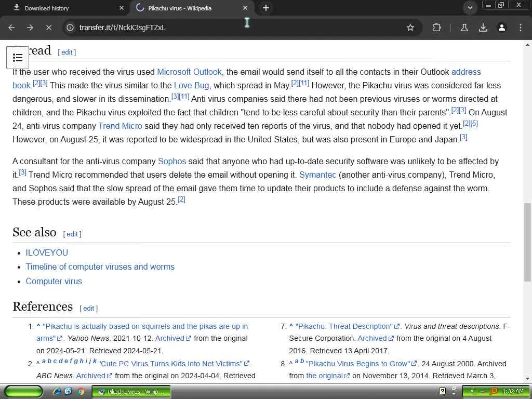Open the Trend Micro link
Viewport: 532px width, 399px height.
coord(120,126)
